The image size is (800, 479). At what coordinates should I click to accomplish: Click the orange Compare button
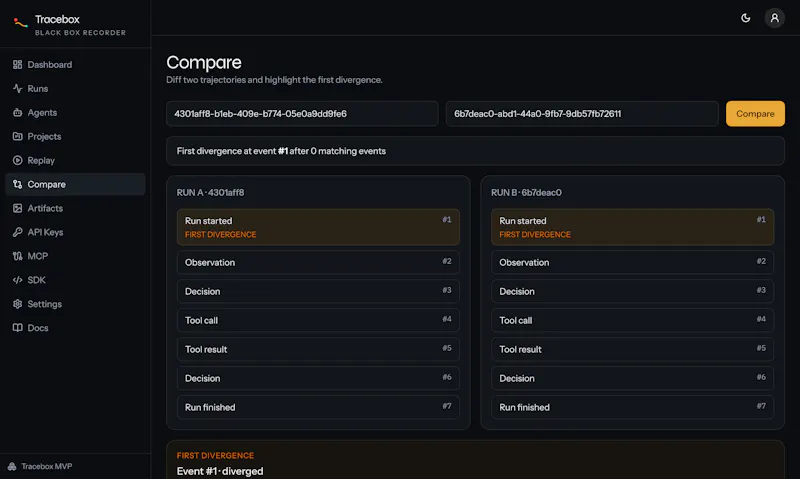pyautogui.click(x=755, y=114)
